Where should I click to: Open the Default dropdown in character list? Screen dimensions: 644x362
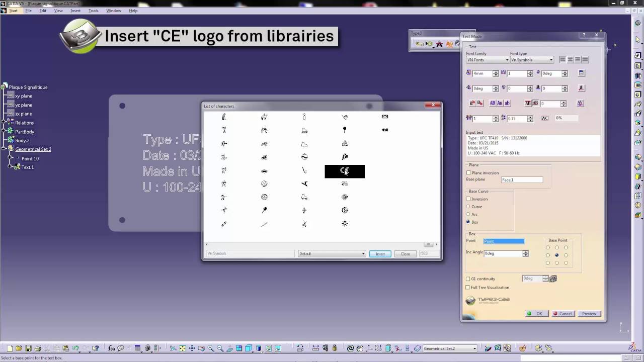(x=332, y=253)
